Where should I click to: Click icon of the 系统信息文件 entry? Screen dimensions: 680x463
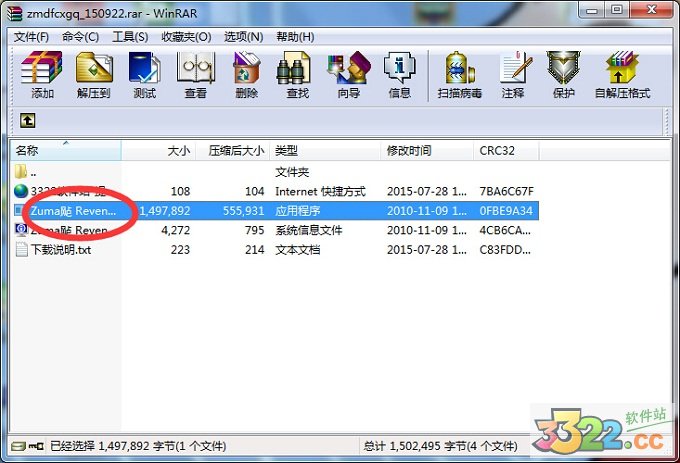pos(21,230)
